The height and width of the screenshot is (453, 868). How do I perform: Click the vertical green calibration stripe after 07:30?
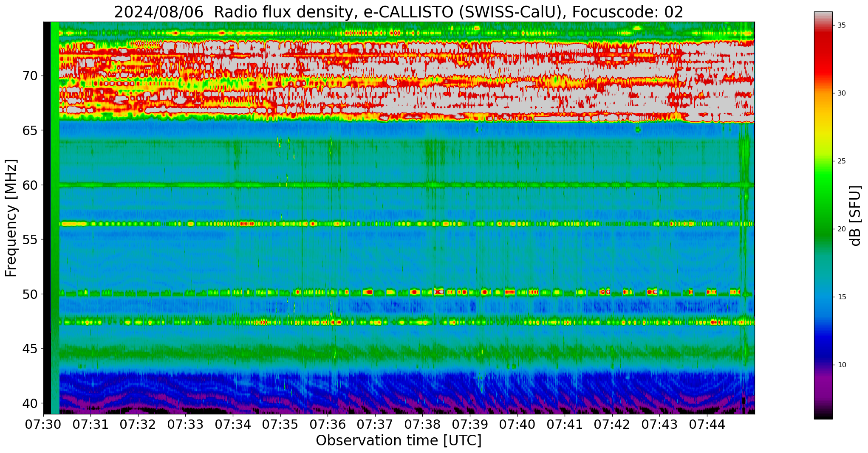click(x=55, y=218)
